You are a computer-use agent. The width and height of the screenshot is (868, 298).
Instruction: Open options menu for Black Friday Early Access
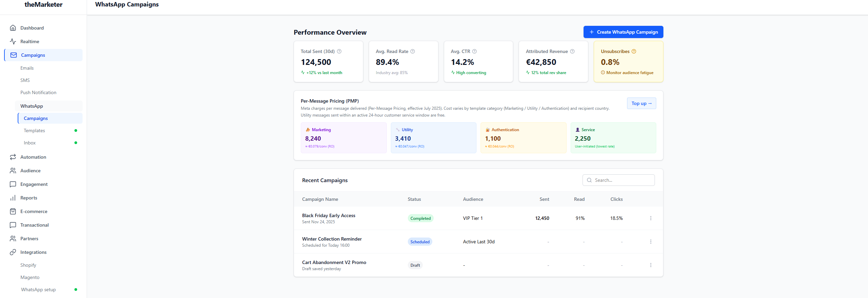click(x=651, y=218)
